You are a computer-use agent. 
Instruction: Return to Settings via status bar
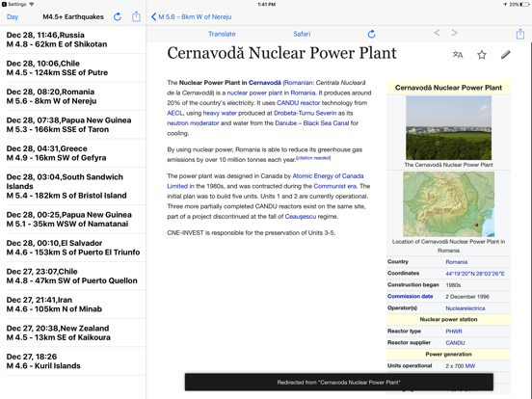14,4
